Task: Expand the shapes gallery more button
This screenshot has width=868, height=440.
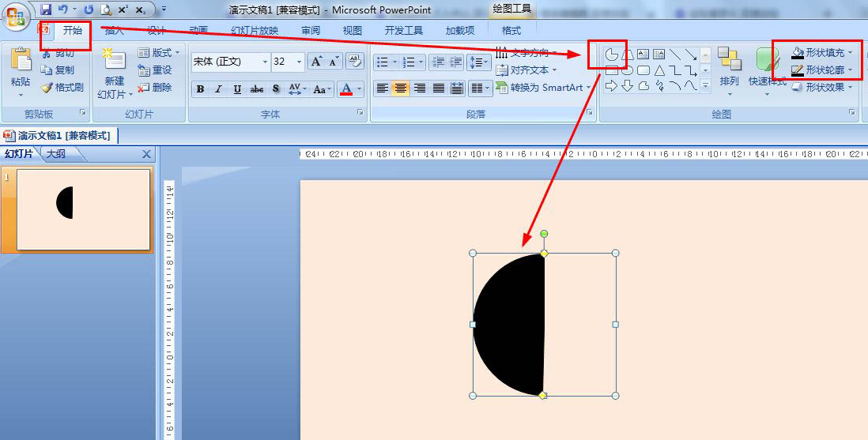Action: pyautogui.click(x=705, y=86)
